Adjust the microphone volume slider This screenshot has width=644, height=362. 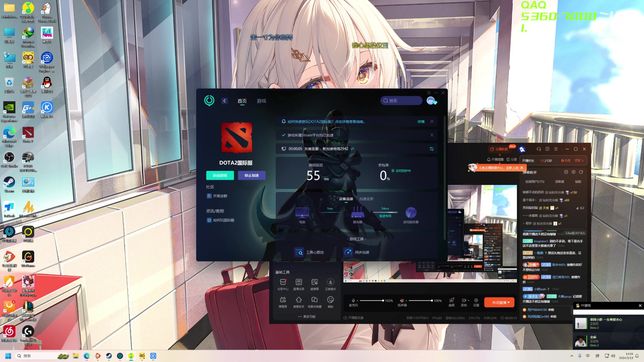coord(371,301)
